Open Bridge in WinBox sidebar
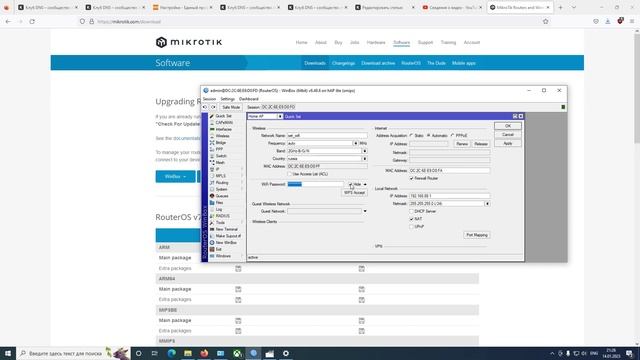The image size is (640, 360). (221, 142)
